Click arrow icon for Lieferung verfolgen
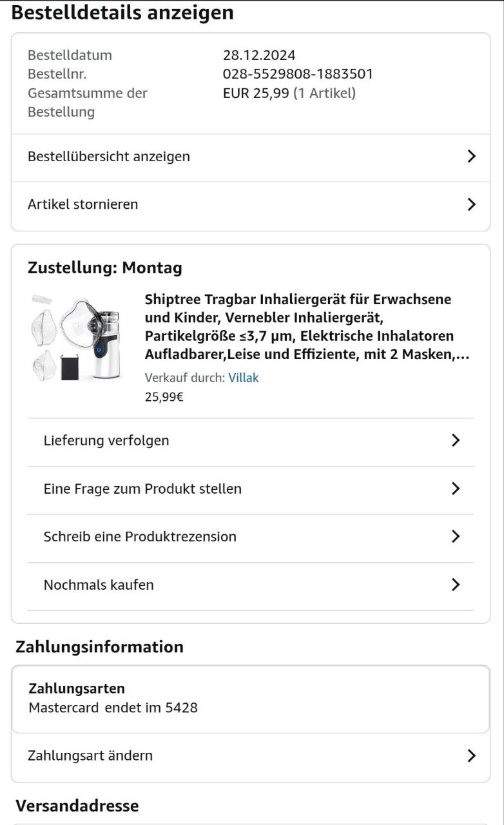The height and width of the screenshot is (825, 504). pos(456,441)
